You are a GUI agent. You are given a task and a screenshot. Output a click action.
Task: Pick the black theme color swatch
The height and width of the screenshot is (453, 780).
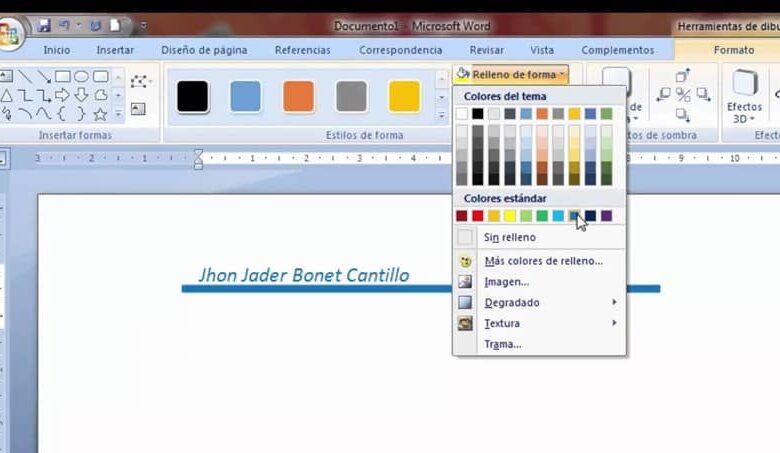[x=478, y=114]
